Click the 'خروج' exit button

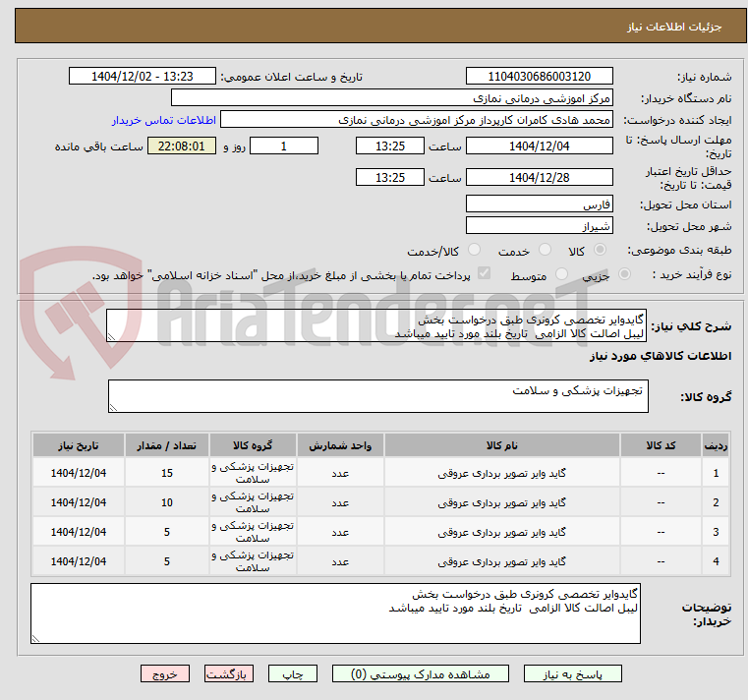click(164, 673)
